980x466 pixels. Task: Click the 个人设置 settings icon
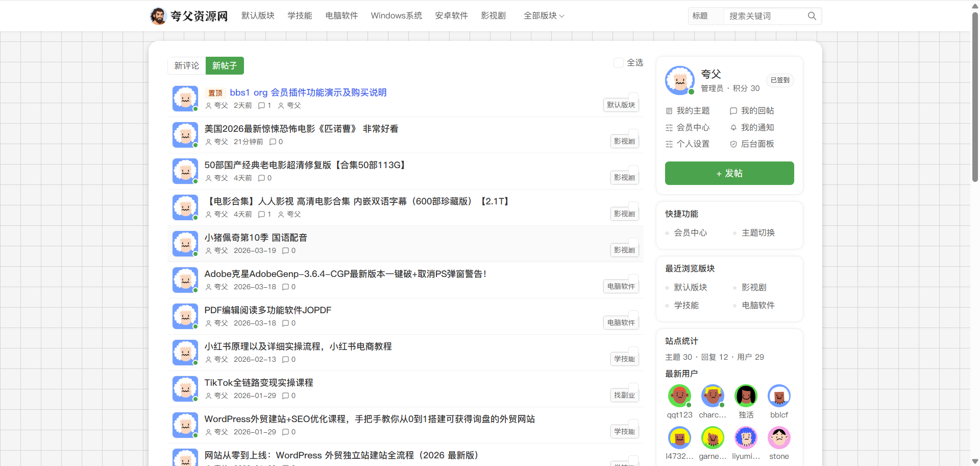pyautogui.click(x=669, y=144)
